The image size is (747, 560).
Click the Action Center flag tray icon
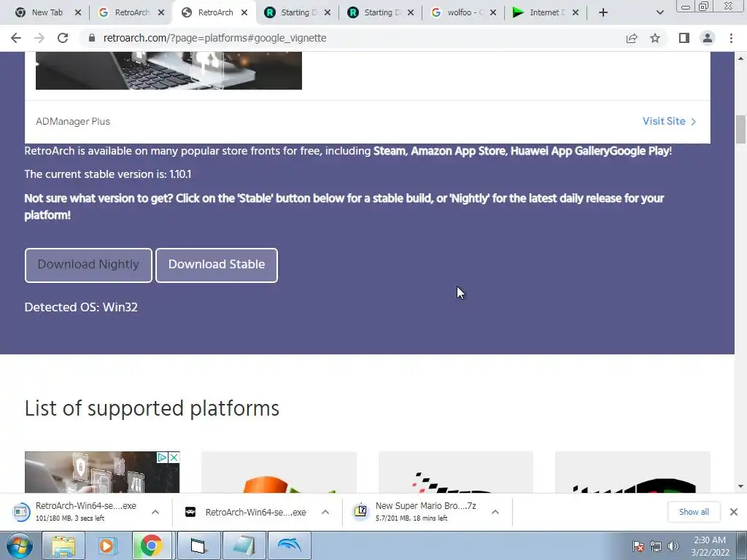tap(638, 546)
